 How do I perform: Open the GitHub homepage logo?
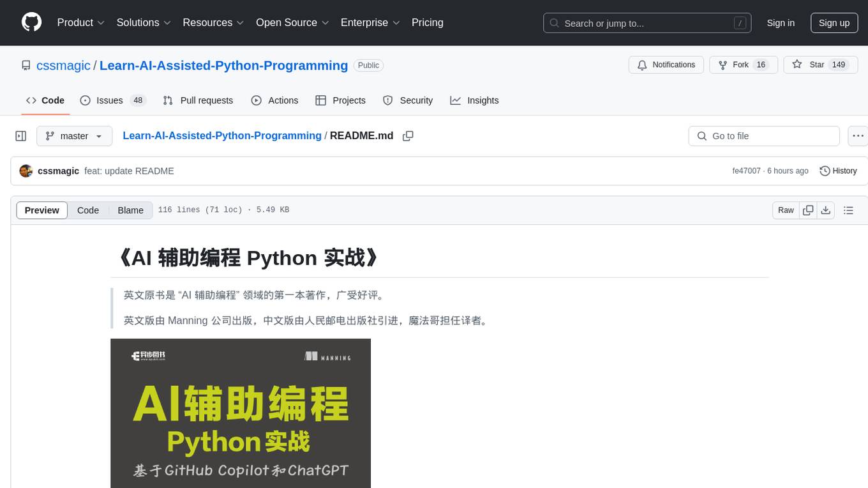32,22
